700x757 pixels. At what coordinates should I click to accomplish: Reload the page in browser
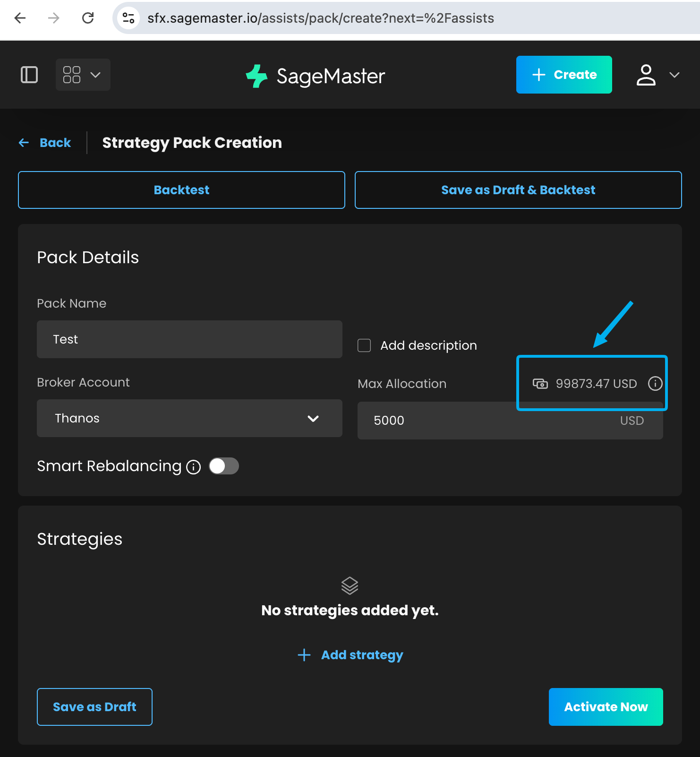click(88, 18)
